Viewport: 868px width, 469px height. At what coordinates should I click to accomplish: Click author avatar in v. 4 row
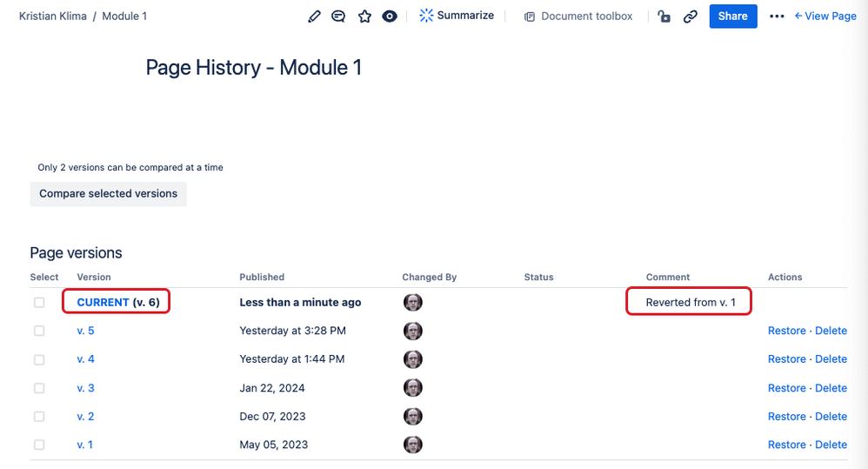[412, 358]
